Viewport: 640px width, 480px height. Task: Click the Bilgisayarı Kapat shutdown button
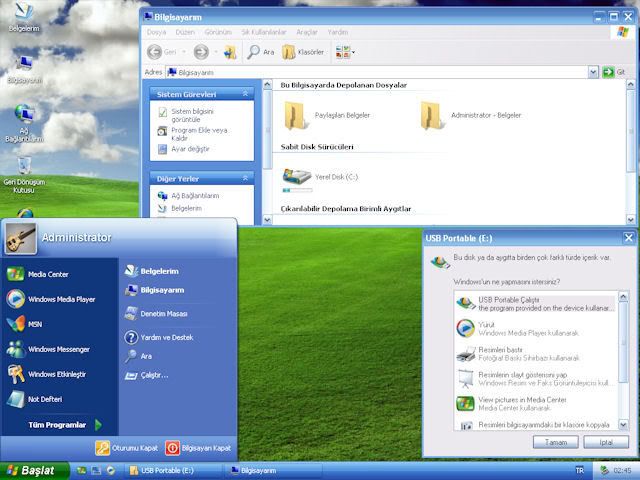click(198, 448)
